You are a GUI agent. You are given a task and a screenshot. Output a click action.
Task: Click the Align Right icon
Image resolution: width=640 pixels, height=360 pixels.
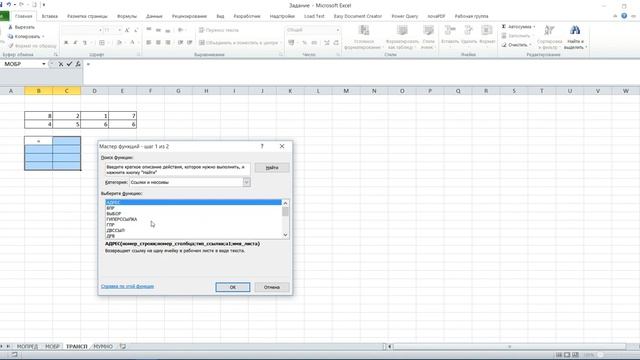(x=168, y=42)
